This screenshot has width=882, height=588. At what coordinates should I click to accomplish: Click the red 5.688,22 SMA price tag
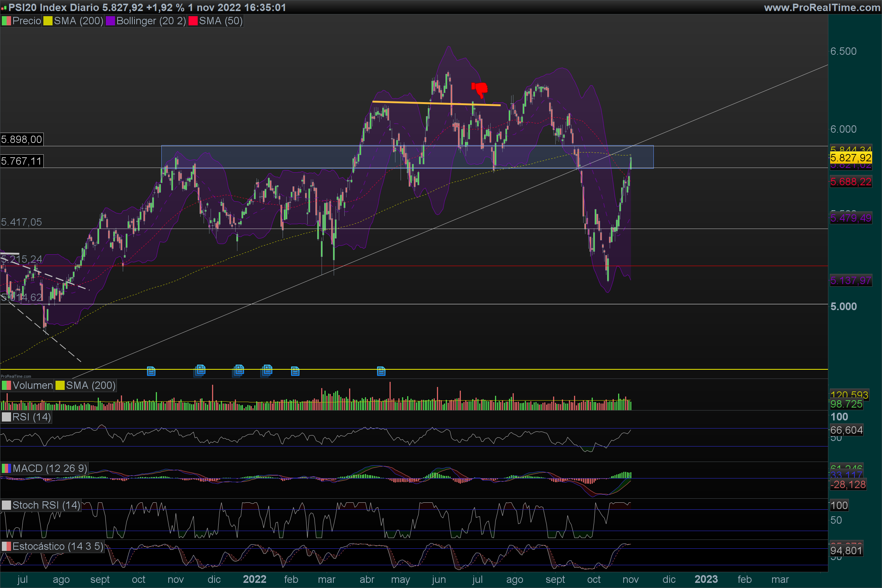pos(850,182)
